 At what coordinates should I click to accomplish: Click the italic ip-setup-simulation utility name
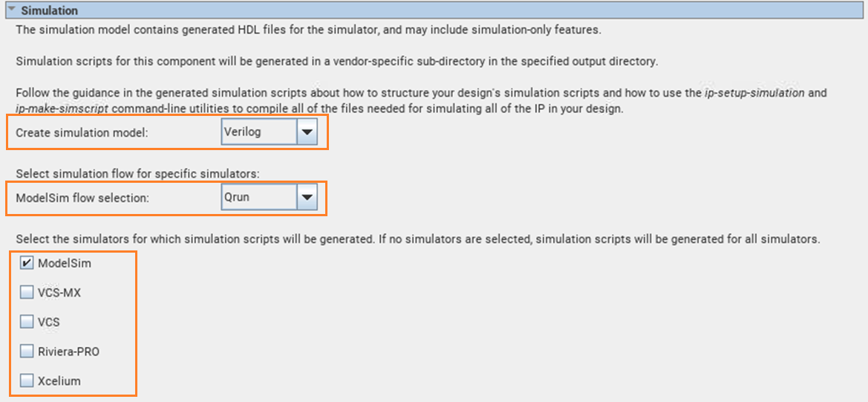click(754, 93)
